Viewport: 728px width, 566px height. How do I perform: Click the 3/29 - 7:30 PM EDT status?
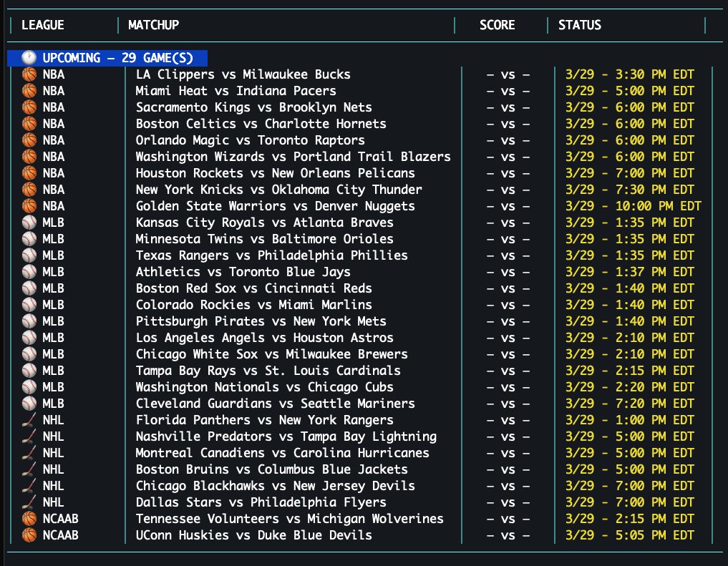pos(629,190)
